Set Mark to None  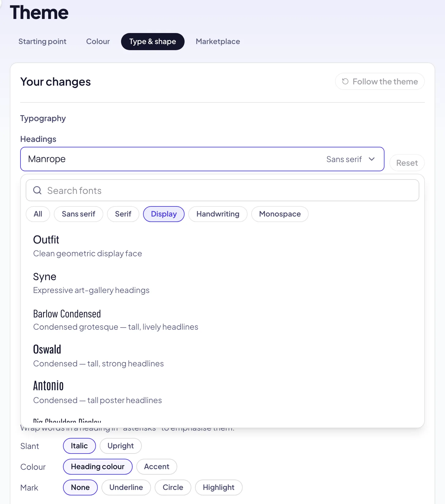[80, 487]
